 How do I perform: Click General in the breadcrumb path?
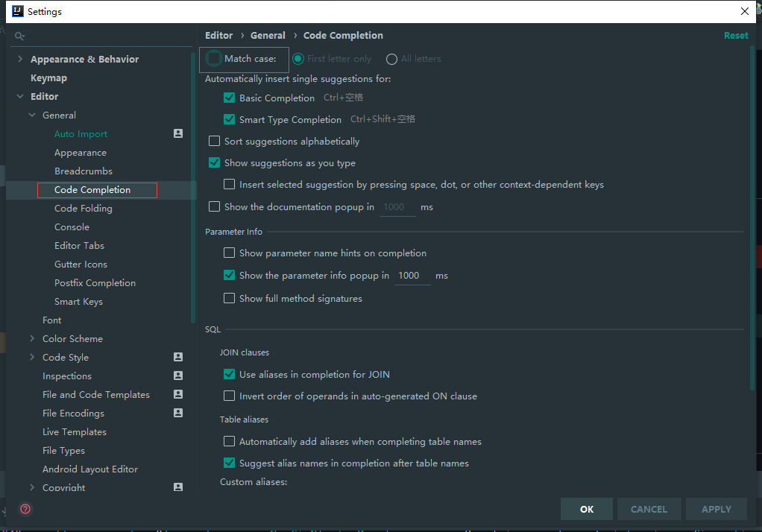268,35
